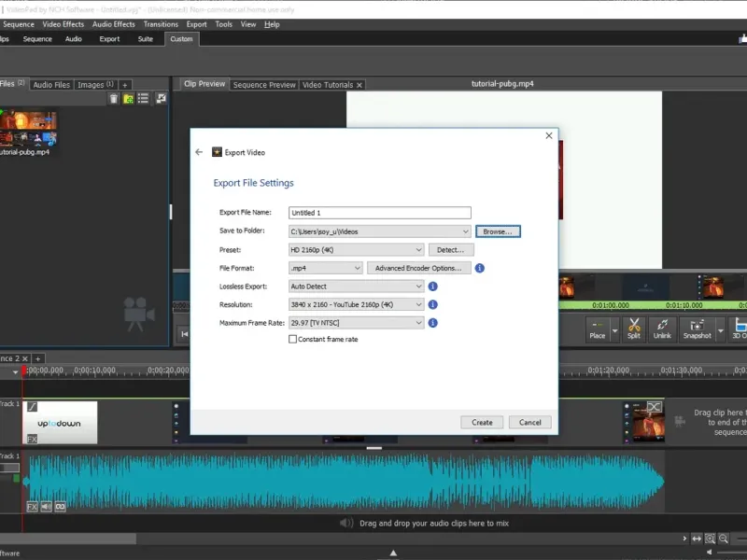This screenshot has height=560, width=747.
Task: Open the Maximum Frame Rate dropdown
Action: tap(356, 323)
